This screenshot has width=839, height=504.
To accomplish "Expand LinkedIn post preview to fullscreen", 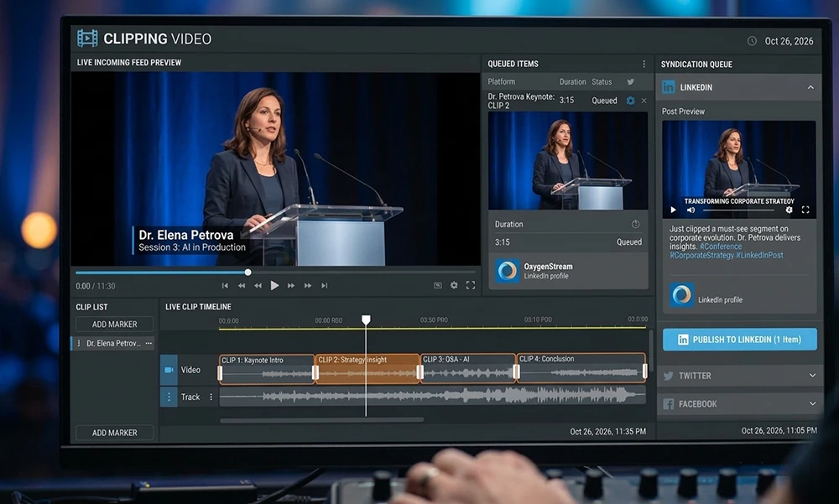I will pos(805,210).
